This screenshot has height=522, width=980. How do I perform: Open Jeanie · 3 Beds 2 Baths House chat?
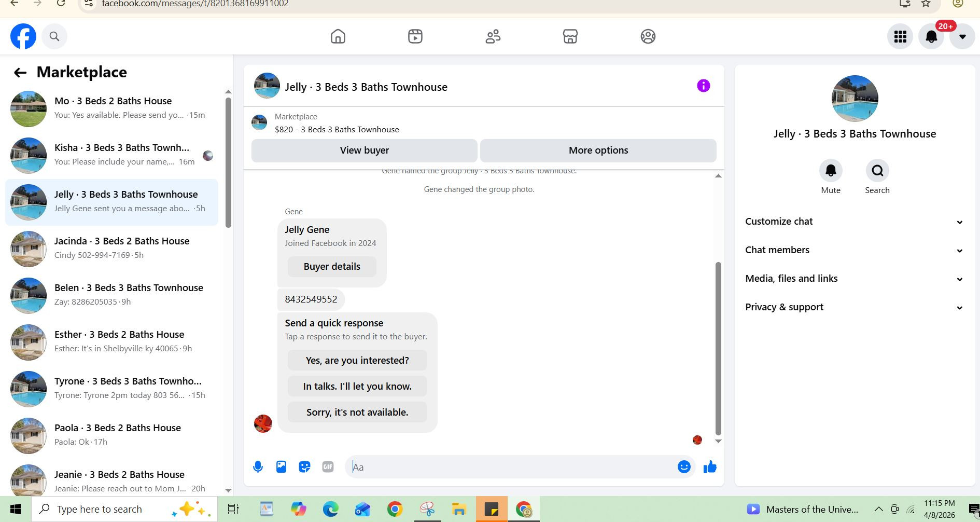111,480
